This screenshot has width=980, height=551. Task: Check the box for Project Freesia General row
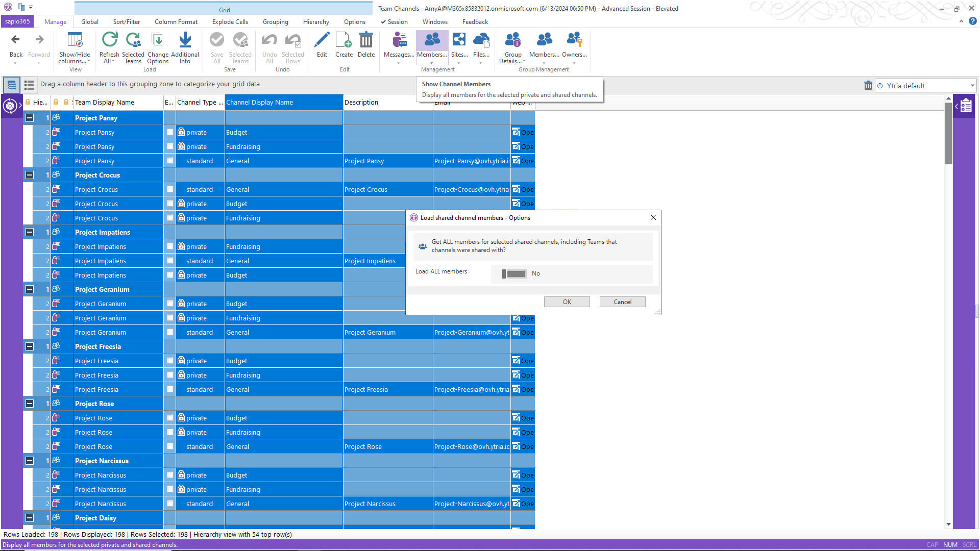tap(170, 389)
